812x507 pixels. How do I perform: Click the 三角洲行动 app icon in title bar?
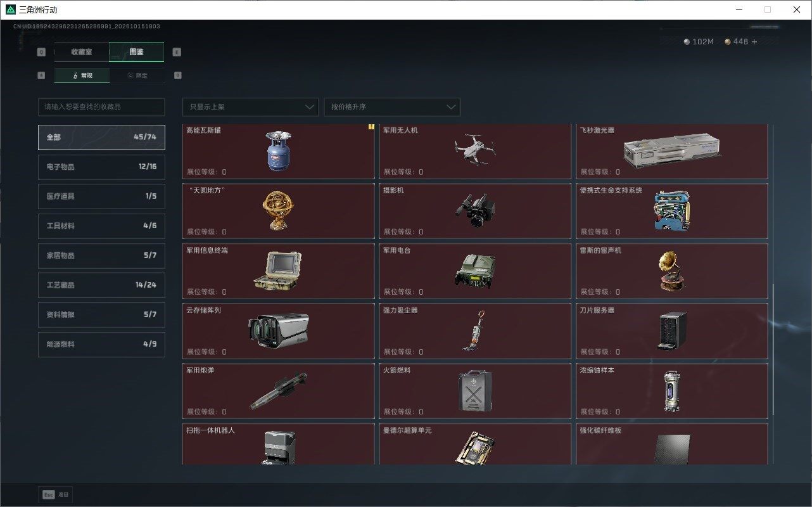(x=10, y=10)
